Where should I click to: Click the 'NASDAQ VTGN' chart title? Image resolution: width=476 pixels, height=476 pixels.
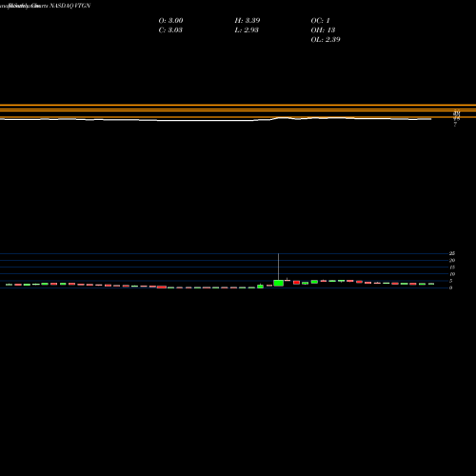pyautogui.click(x=70, y=6)
